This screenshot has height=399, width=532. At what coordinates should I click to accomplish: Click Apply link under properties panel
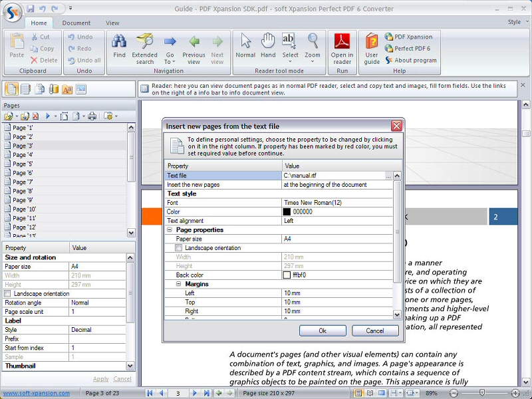[x=101, y=378]
